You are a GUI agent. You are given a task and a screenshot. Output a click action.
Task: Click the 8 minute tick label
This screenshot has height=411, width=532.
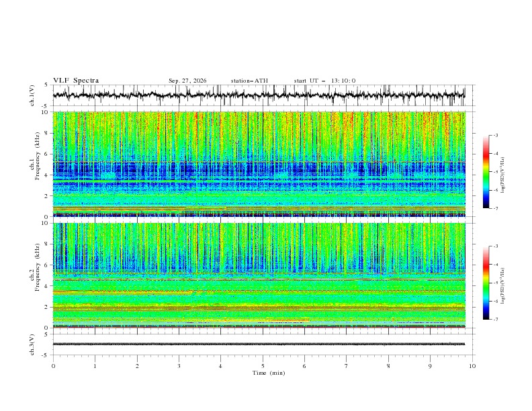pos(388,366)
